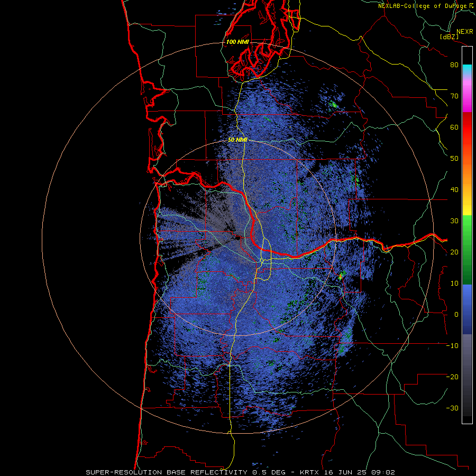The width and height of the screenshot is (476, 476).
Task: Click the 10 dBZ scale label
Action: click(x=454, y=283)
